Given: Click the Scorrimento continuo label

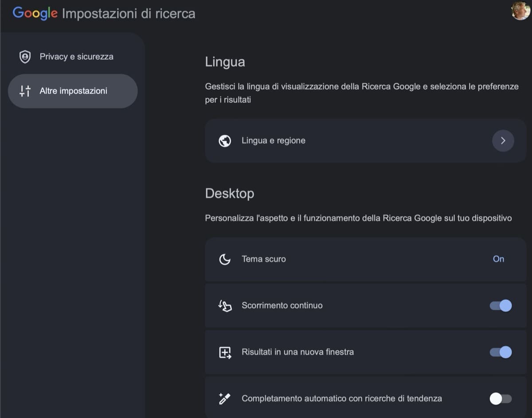Looking at the screenshot, I should [x=282, y=305].
